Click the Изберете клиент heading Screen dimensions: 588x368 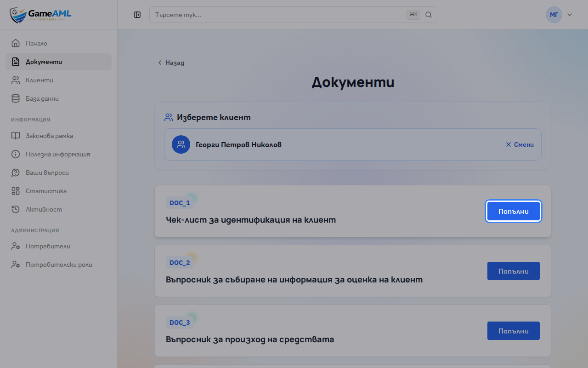coord(214,117)
